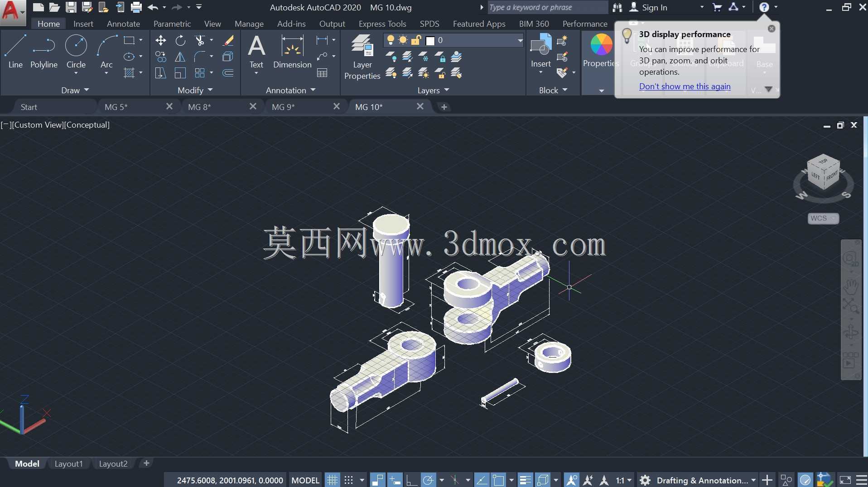Click the Undo arrow
868x487 pixels.
pos(153,7)
